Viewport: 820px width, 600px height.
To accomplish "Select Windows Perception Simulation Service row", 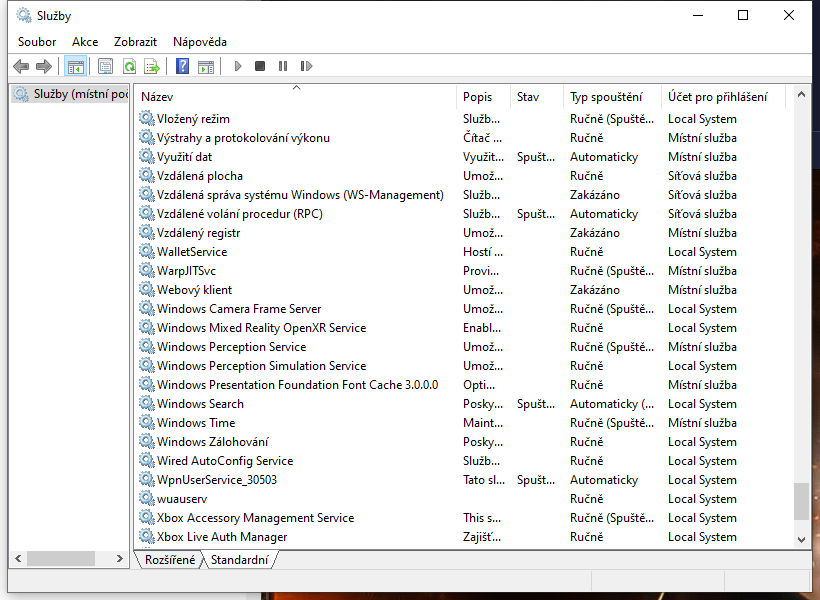I will point(462,365).
